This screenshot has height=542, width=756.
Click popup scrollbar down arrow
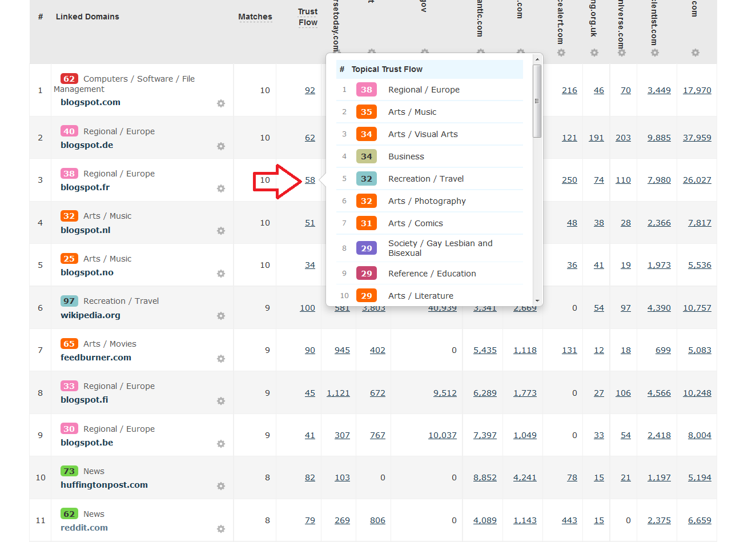[537, 300]
